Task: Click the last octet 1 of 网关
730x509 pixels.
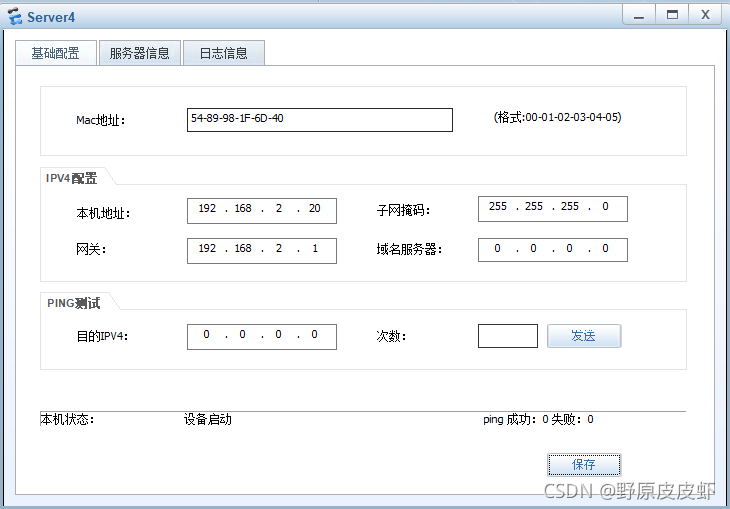Action: coord(315,248)
